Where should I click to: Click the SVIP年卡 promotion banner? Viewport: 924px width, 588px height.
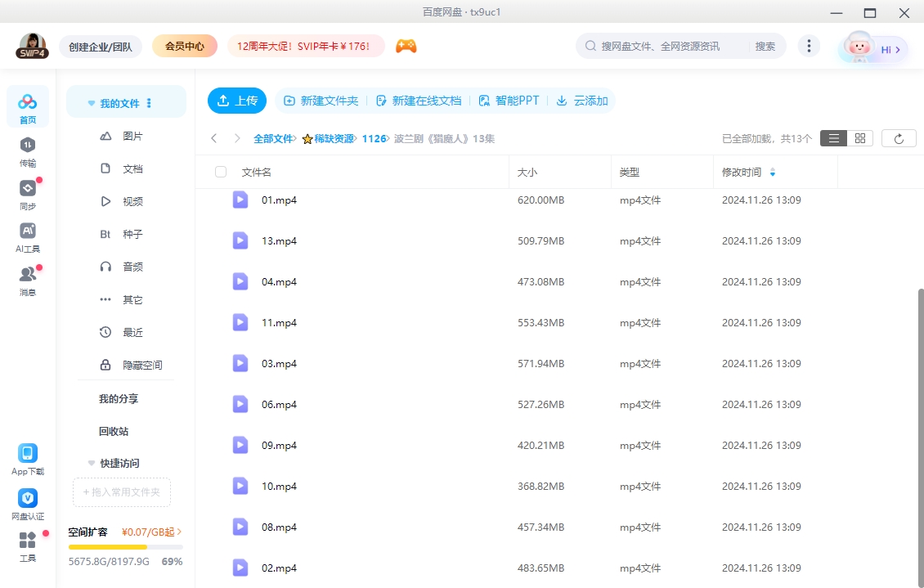[306, 46]
